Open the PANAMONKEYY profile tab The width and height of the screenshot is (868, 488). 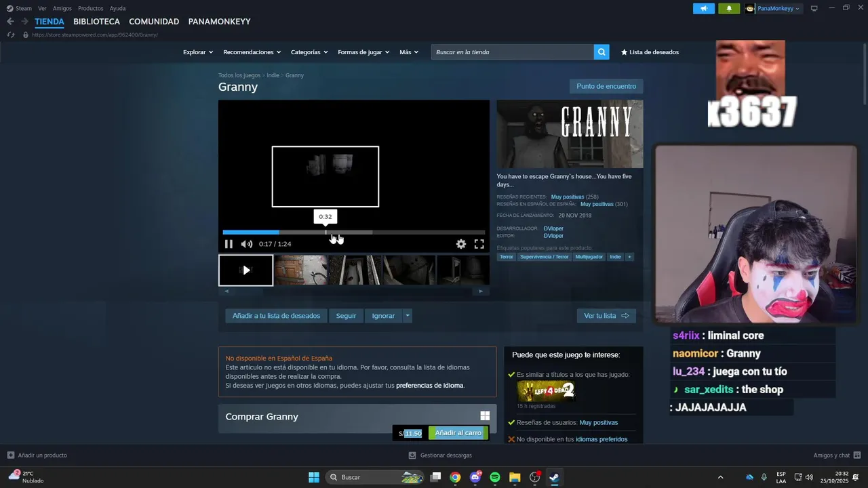pyautogui.click(x=219, y=22)
